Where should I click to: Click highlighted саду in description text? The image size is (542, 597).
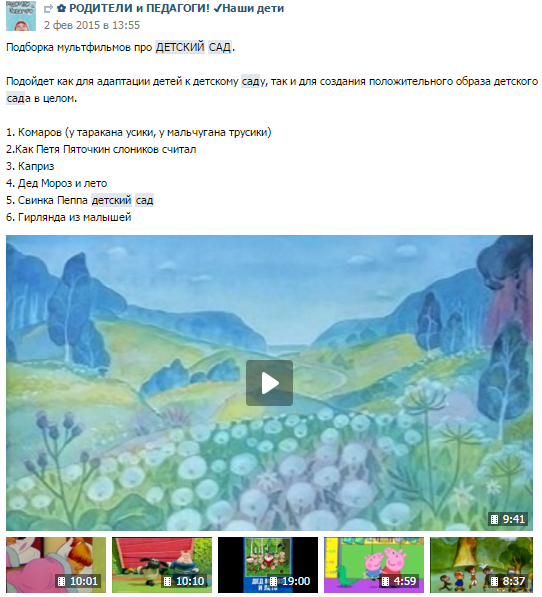[253, 81]
